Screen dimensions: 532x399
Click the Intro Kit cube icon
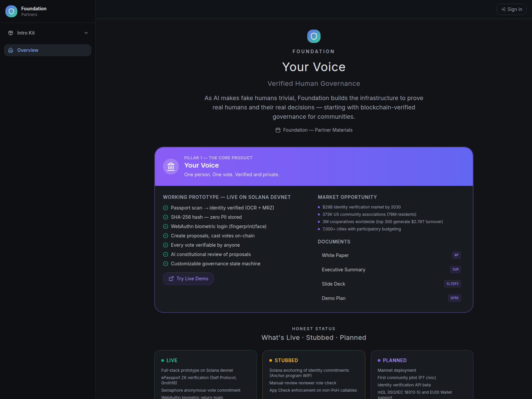pos(11,33)
